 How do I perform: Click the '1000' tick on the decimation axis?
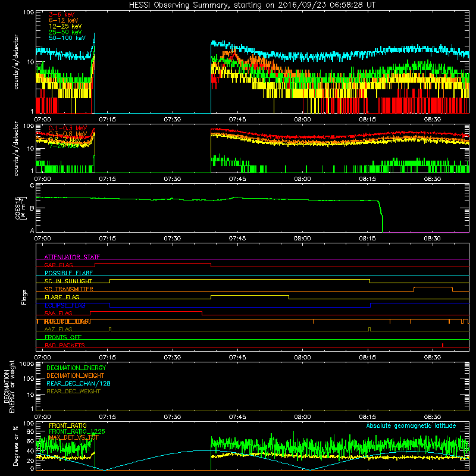point(27,364)
